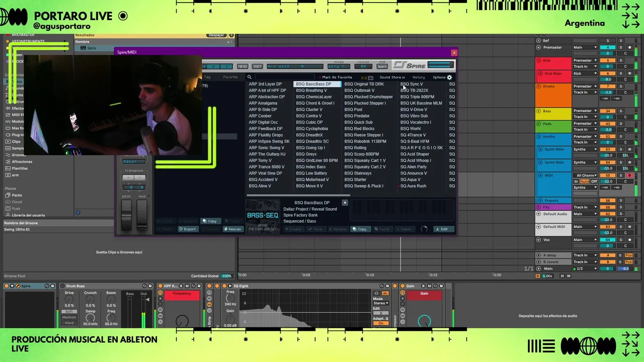Click the orange follow toggle beside 1.00x
Image resolution: width=644 pixels, height=362 pixels.
point(538,276)
